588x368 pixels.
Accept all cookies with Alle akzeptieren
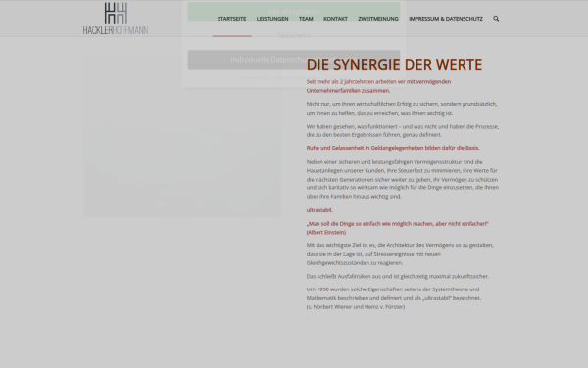pos(294,11)
